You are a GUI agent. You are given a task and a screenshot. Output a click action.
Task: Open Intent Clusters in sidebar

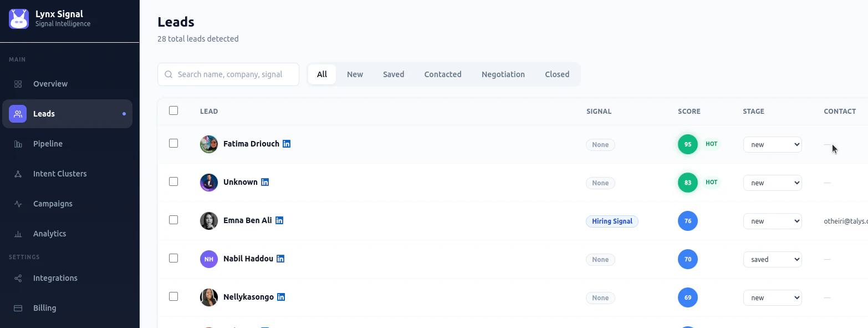click(x=67, y=174)
